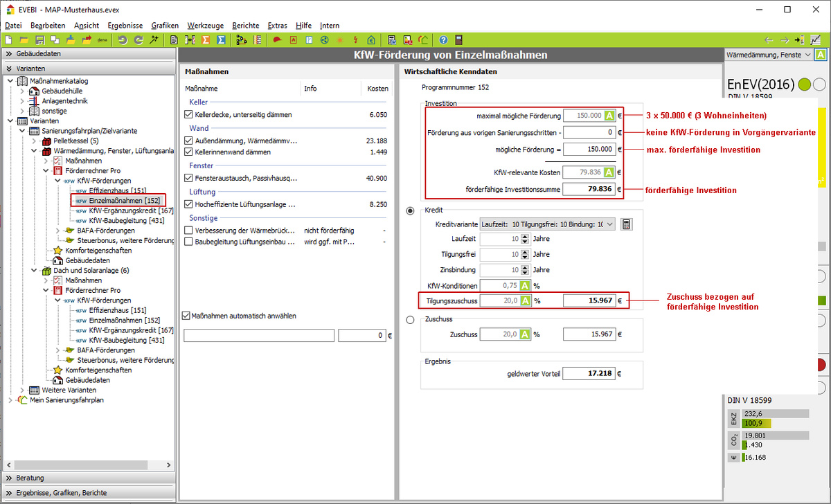Expand the Anlagentechnik tree node

21,101
